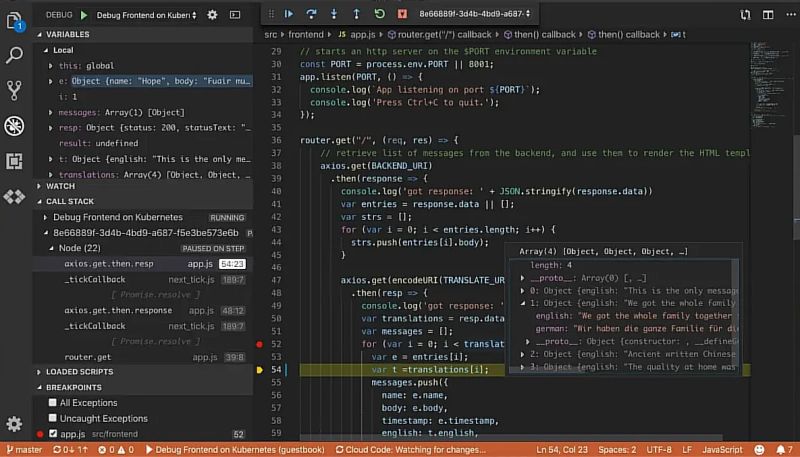Viewport: 800px width, 457px height.
Task: Toggle the Uncaught Exceptions checkbox
Action: [53, 418]
